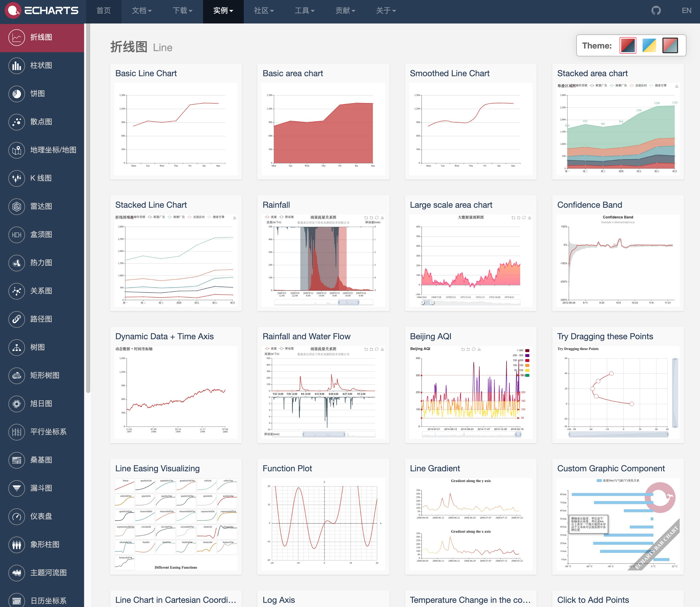Open the Function Plot example thumbnail

click(x=323, y=524)
